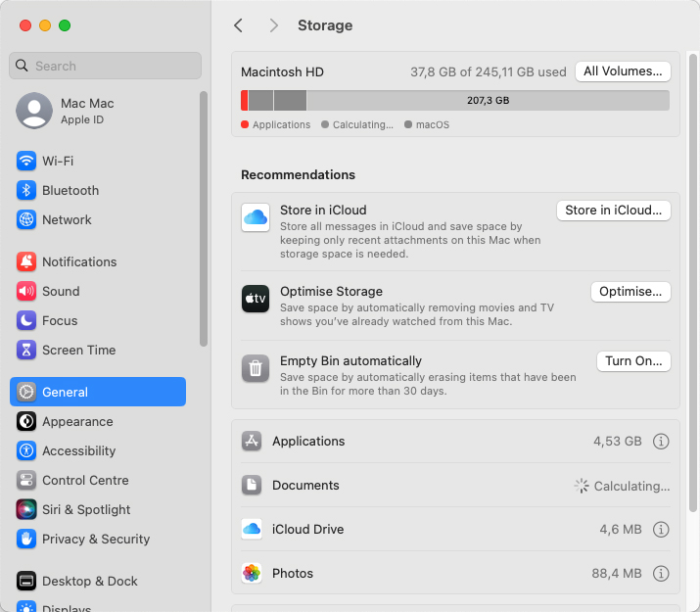The image size is (700, 612).
Task: Click the Applications category icon in storage list
Action: point(252,441)
